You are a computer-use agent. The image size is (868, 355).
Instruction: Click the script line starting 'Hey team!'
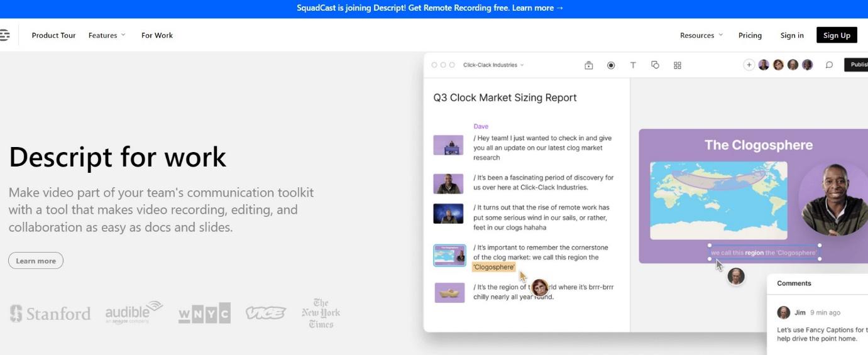542,148
